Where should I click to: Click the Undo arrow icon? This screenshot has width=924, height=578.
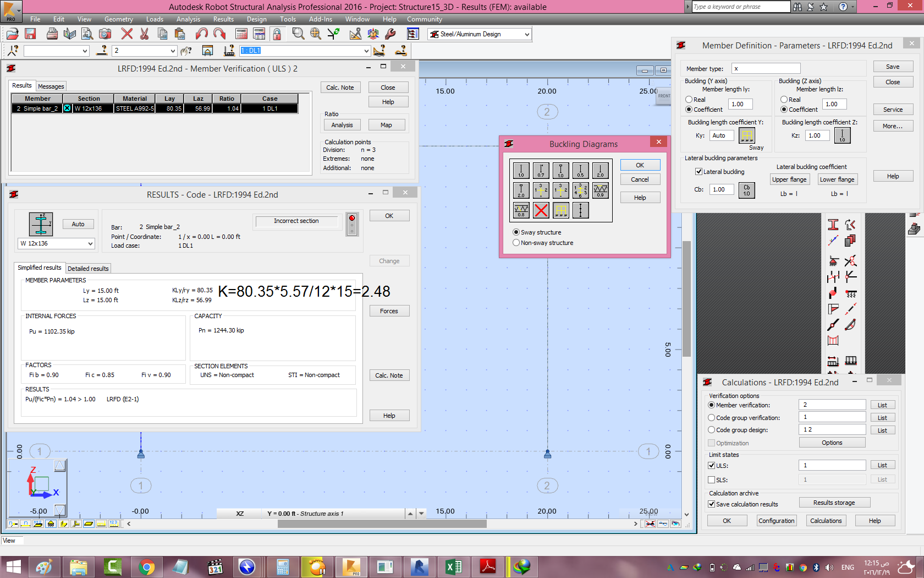202,34
